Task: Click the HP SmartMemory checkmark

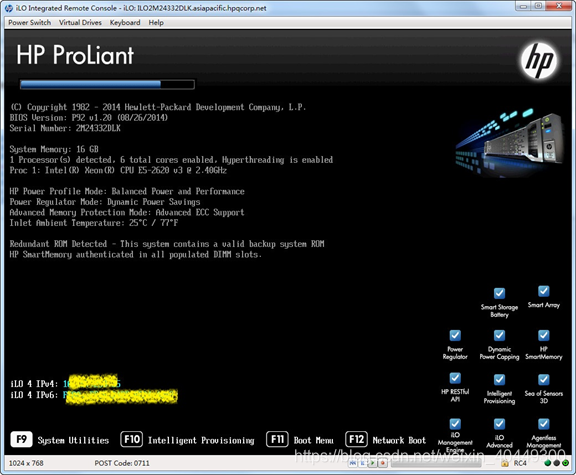Action: point(544,335)
